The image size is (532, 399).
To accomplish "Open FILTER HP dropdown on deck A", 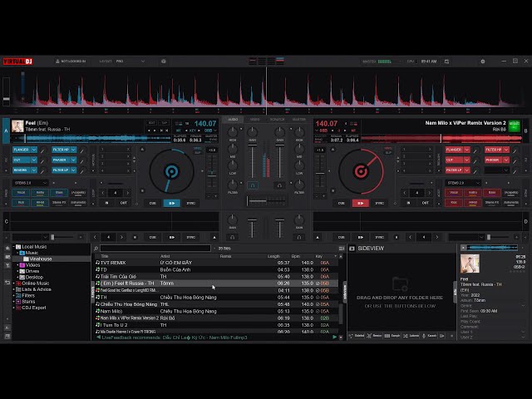I will coord(73,150).
